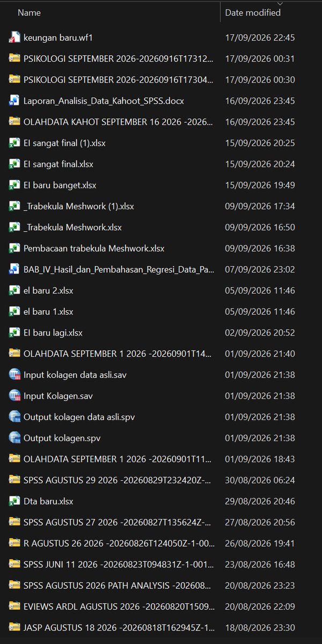Select the archive name ending in 20260916T17304

coord(118,79)
